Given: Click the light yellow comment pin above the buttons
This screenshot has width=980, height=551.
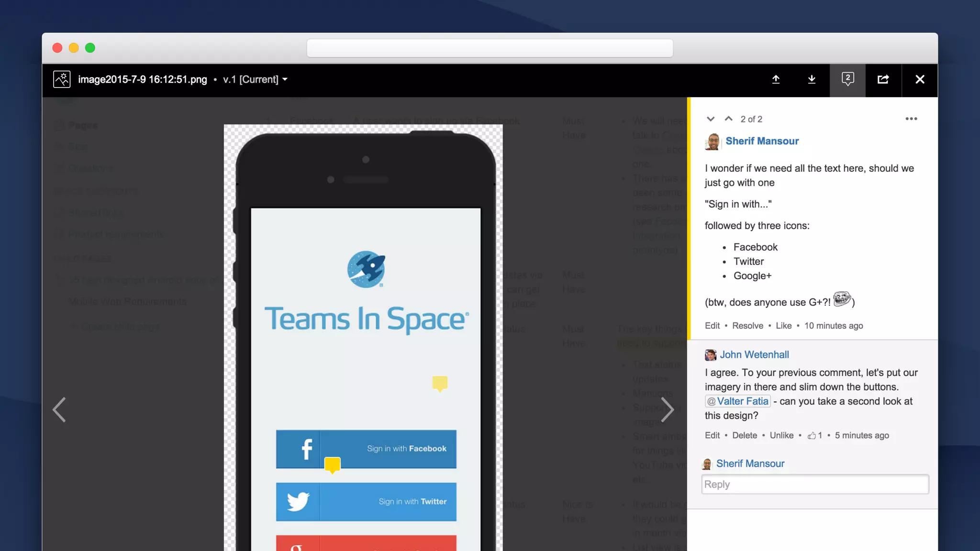Looking at the screenshot, I should coord(440,383).
